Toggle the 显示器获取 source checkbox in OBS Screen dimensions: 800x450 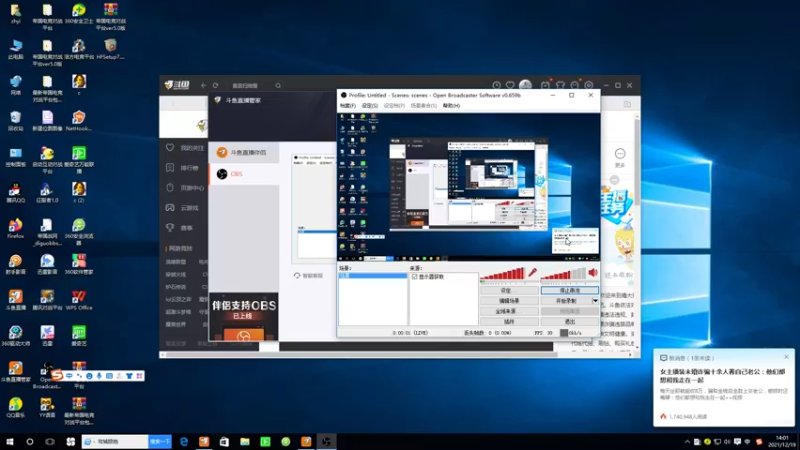click(414, 277)
